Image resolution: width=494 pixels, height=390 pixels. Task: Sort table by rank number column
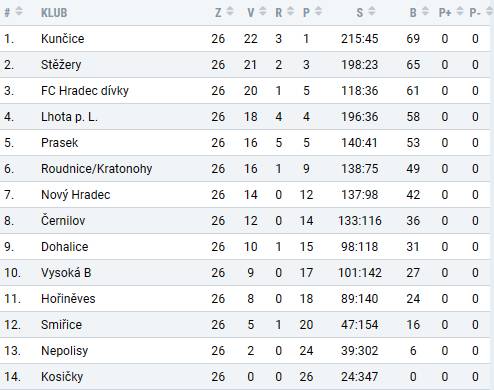click(19, 11)
